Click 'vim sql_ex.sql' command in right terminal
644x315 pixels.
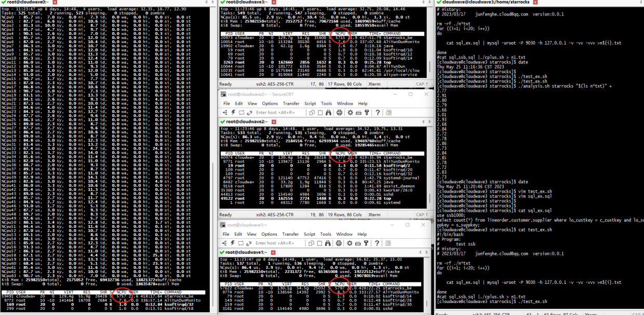coord(536,196)
